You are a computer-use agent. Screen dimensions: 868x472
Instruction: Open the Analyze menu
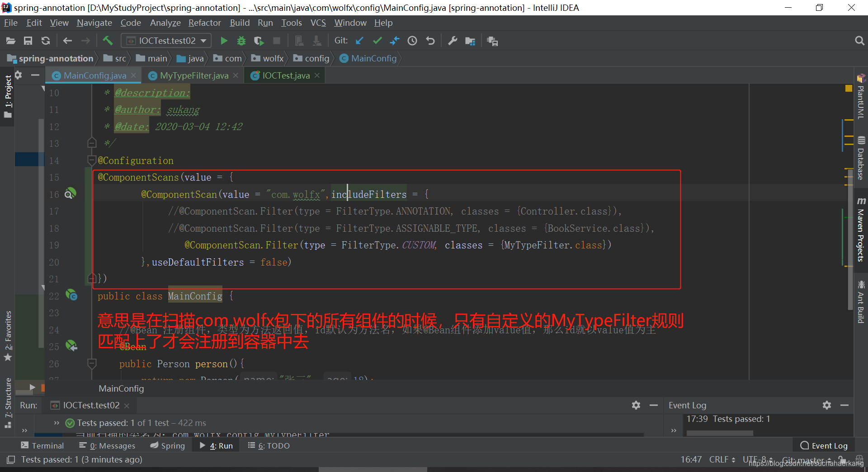[x=165, y=23]
